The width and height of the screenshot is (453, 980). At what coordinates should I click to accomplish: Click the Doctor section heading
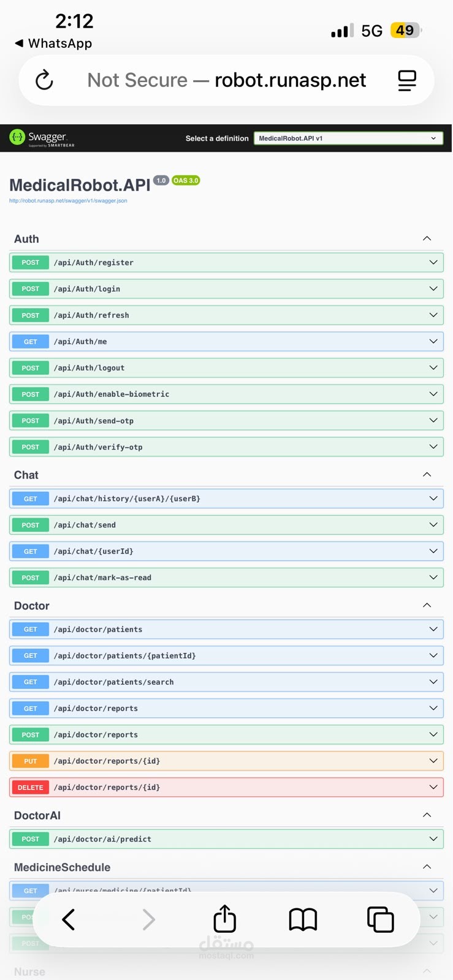point(32,606)
